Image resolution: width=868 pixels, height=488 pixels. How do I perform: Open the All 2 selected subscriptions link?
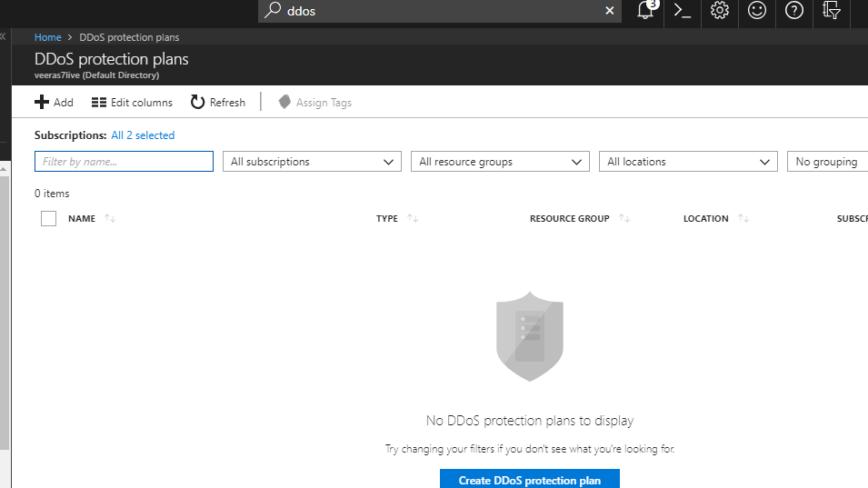143,135
